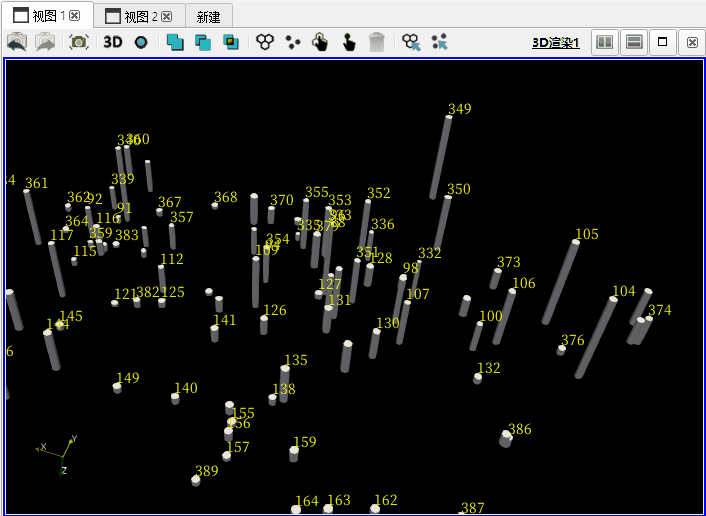Click cylinder label 350
Screen dimensions: 706x516
pos(459,189)
